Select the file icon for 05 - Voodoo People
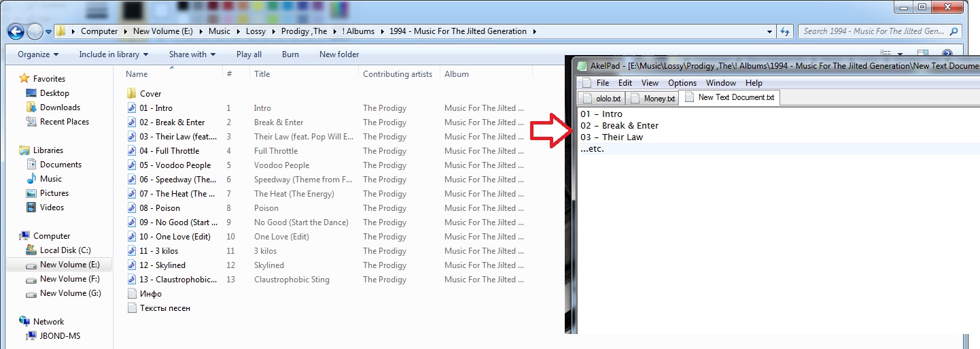980x349 pixels. click(x=132, y=165)
